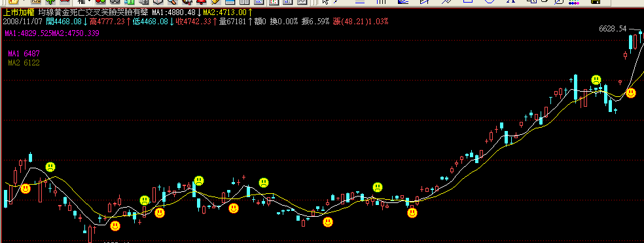Image resolution: width=644 pixels, height=243 pixels.
Task: Click the date 2008/11/07
Action: pos(23,22)
